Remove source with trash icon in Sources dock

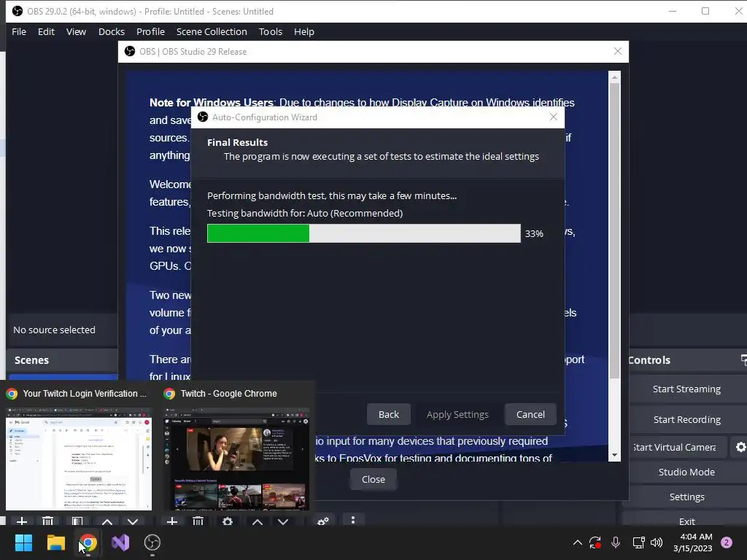click(198, 521)
